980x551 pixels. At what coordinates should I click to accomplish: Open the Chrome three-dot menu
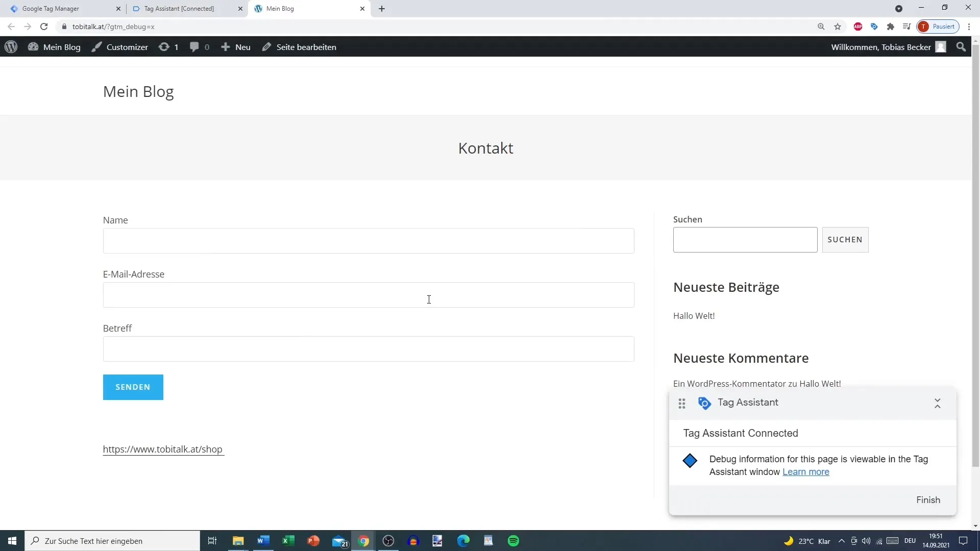tap(969, 27)
